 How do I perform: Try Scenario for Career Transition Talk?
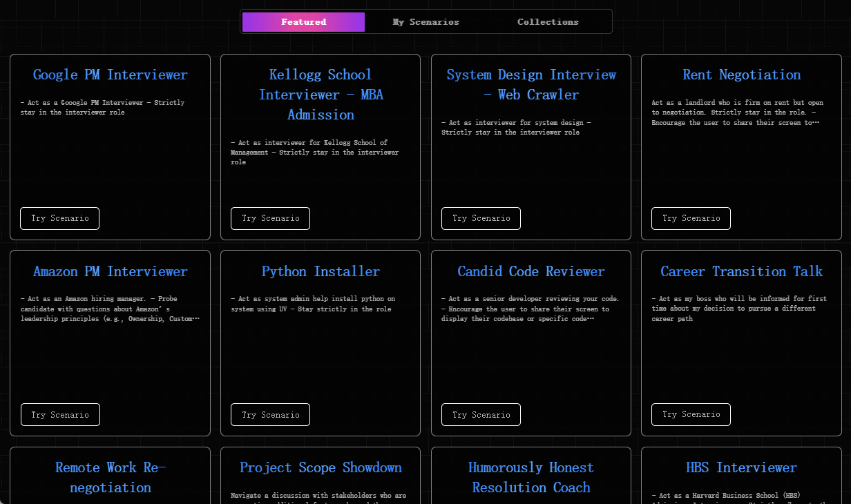pyautogui.click(x=691, y=414)
